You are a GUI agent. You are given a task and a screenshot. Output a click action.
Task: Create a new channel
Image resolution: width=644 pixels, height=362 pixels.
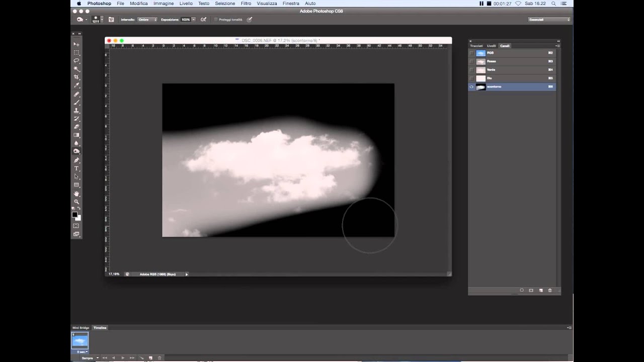pos(541,290)
